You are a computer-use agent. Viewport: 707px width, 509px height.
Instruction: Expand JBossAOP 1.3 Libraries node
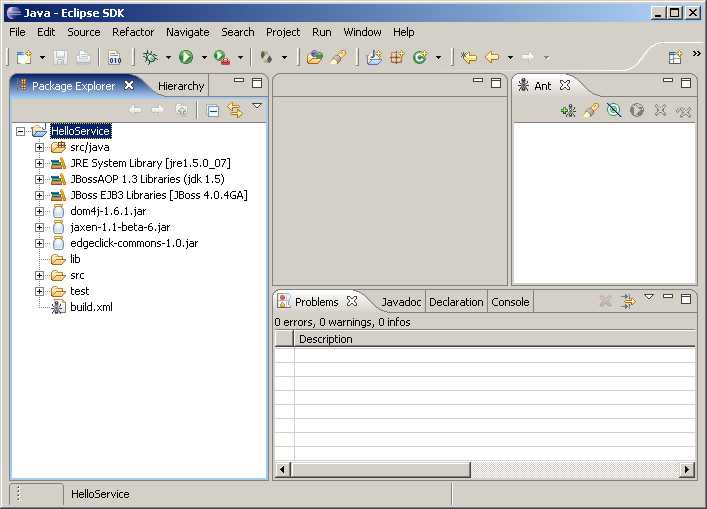[39, 179]
